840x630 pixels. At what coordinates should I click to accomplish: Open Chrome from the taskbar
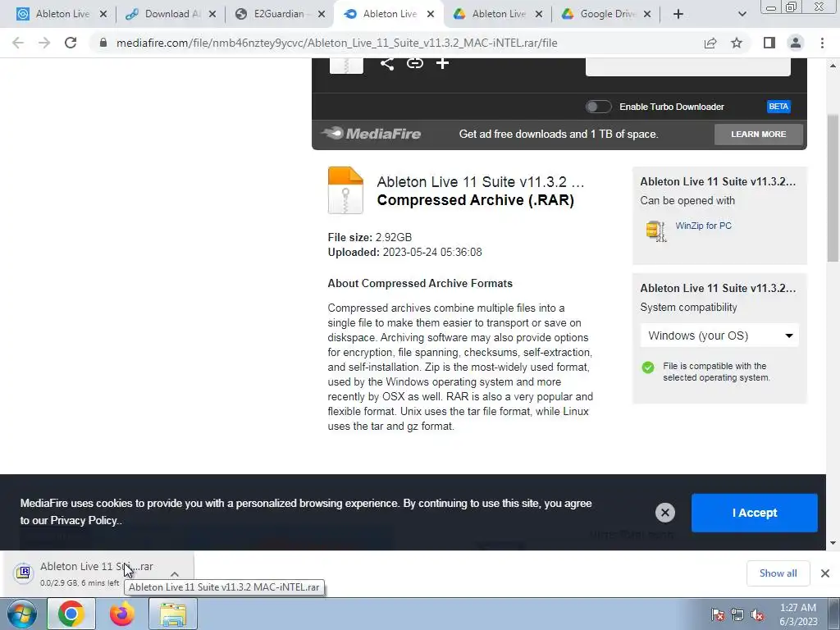pos(71,614)
